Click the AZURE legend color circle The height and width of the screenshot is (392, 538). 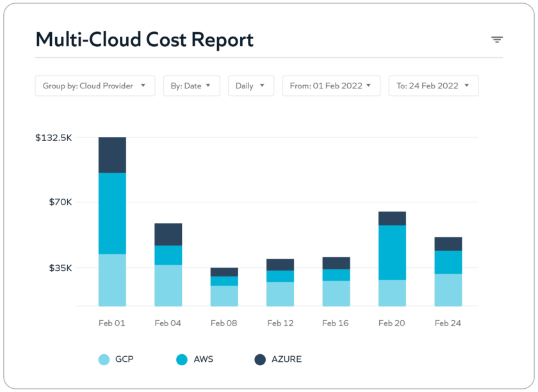click(x=261, y=359)
